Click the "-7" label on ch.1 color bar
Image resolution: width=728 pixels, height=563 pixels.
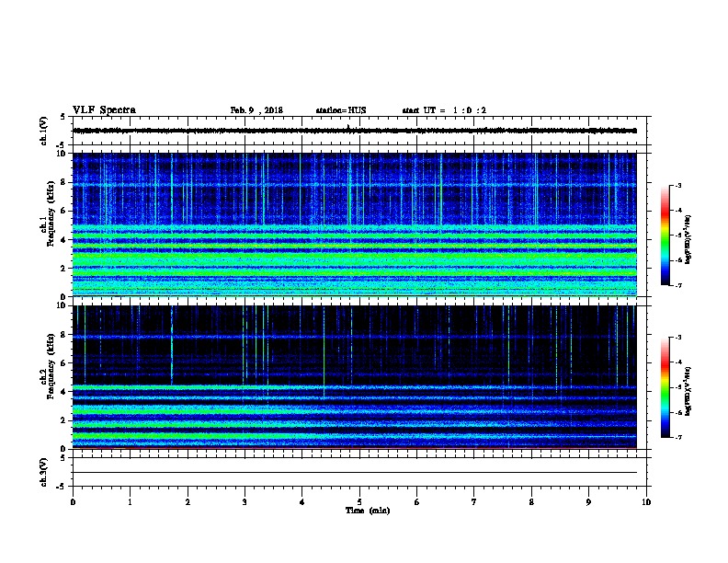677,285
